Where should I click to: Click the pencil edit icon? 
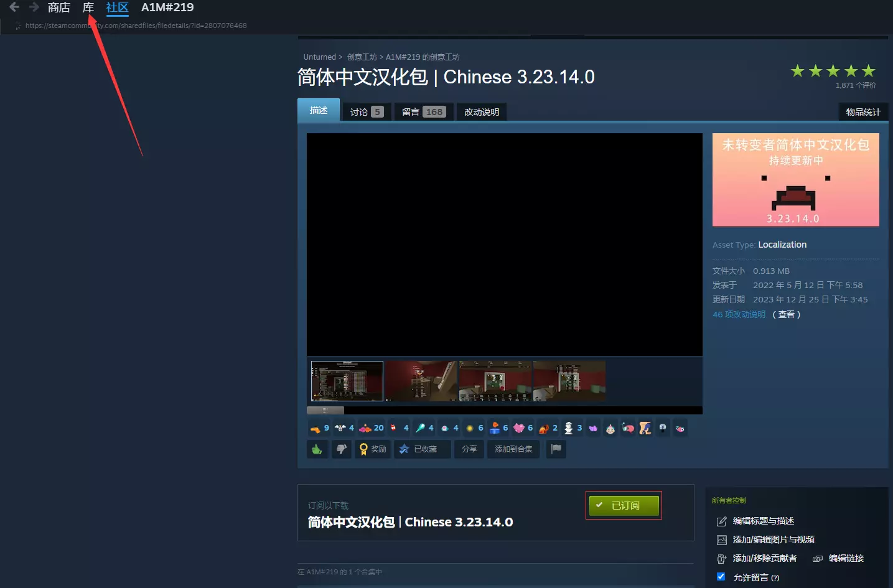pyautogui.click(x=722, y=521)
